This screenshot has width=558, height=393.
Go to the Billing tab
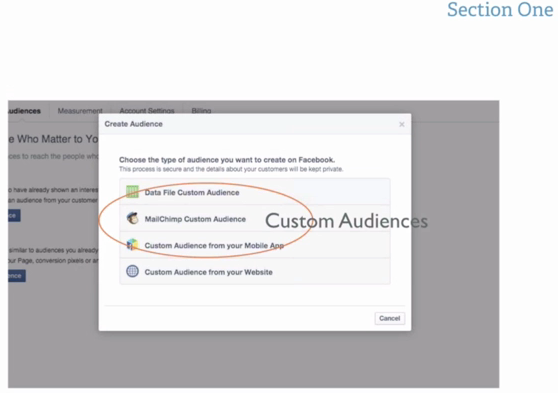[x=201, y=111]
